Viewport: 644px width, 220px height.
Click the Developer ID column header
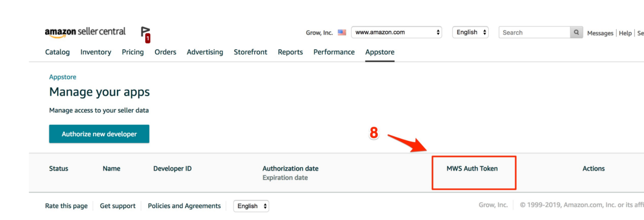pos(172,169)
